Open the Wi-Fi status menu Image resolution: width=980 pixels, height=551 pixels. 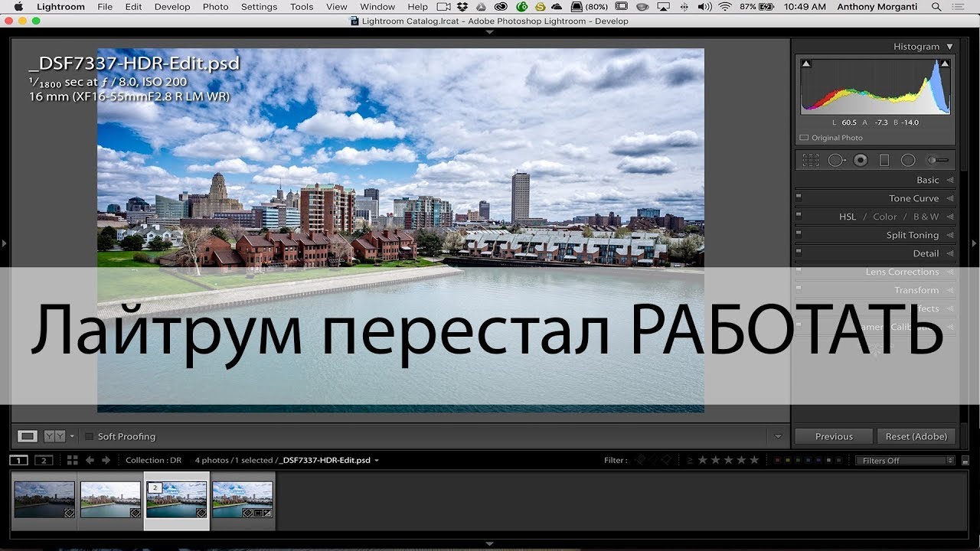coord(724,7)
